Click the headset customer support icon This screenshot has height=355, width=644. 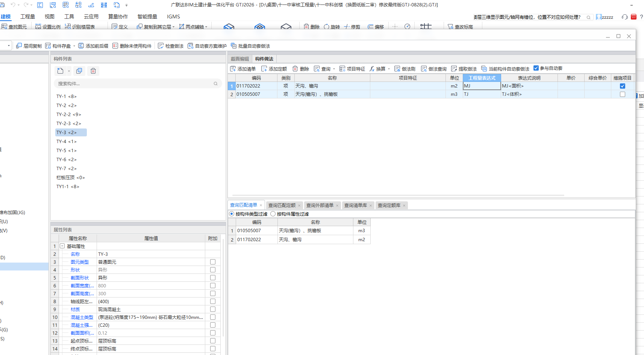click(x=624, y=17)
